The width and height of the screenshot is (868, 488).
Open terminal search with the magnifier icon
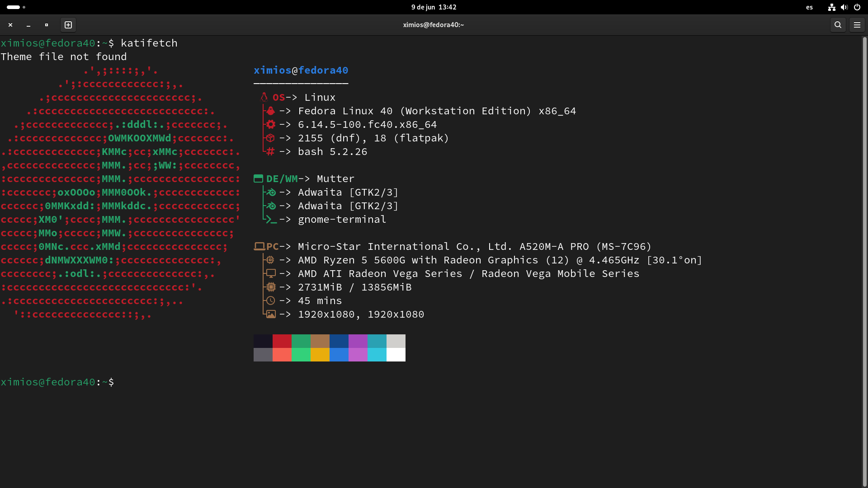[838, 25]
